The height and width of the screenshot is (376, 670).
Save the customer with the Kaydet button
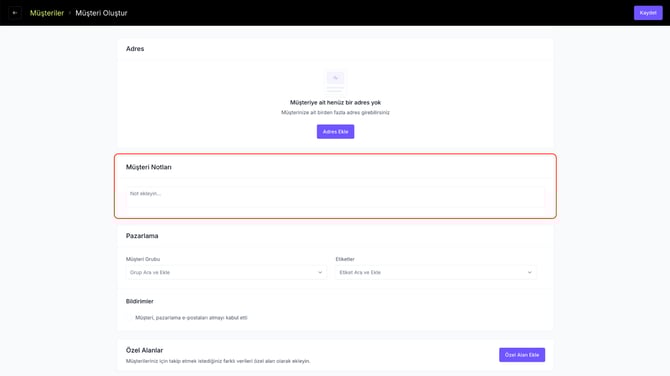648,13
